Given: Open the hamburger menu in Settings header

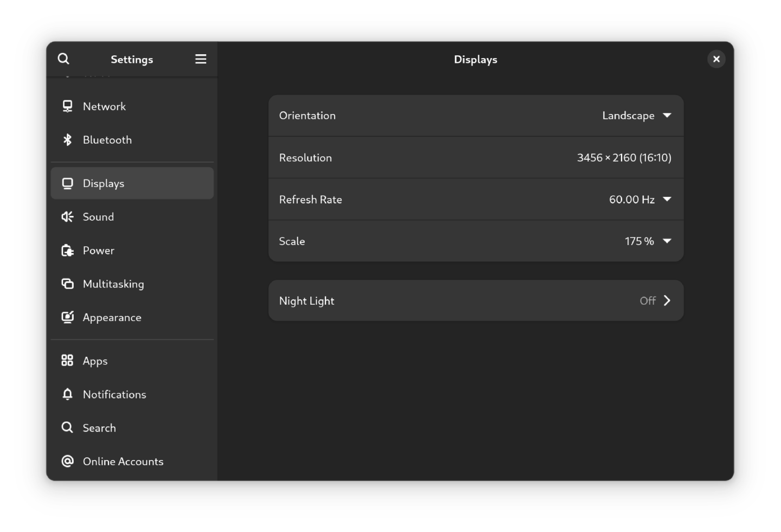Looking at the screenshot, I should [201, 59].
